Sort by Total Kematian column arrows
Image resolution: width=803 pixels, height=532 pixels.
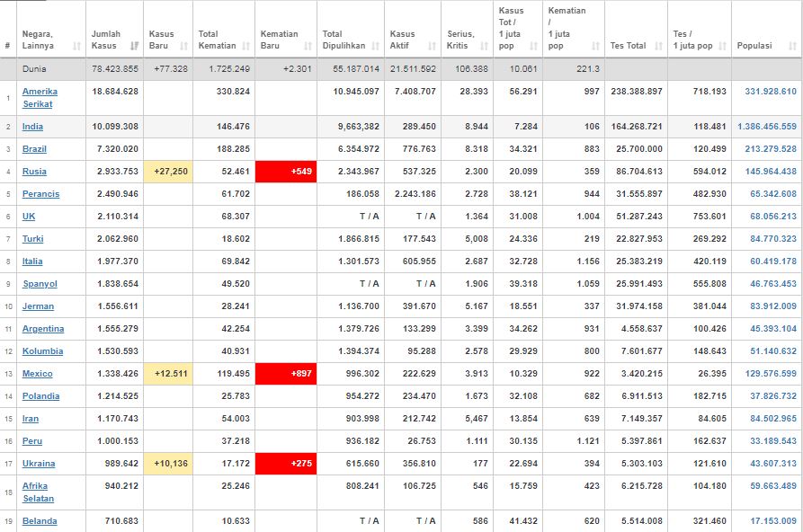tap(245, 46)
